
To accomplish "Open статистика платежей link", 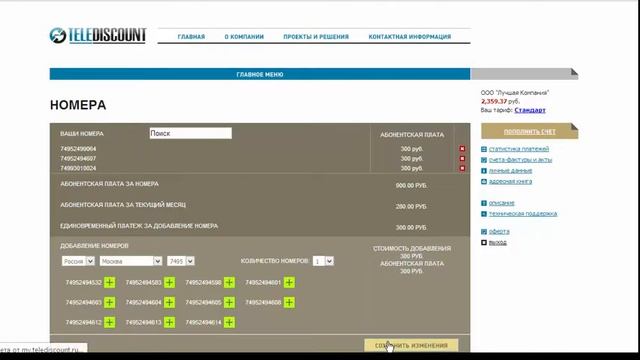I will [x=519, y=149].
